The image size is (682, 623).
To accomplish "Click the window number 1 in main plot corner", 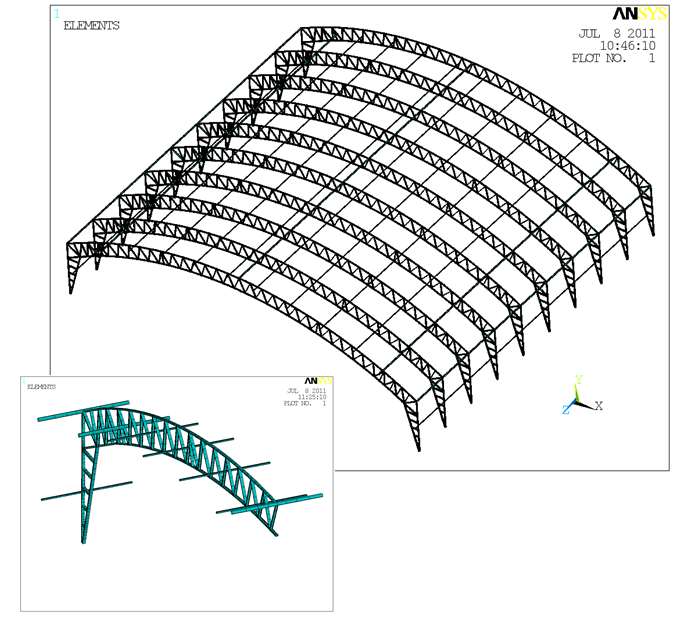I will [56, 13].
